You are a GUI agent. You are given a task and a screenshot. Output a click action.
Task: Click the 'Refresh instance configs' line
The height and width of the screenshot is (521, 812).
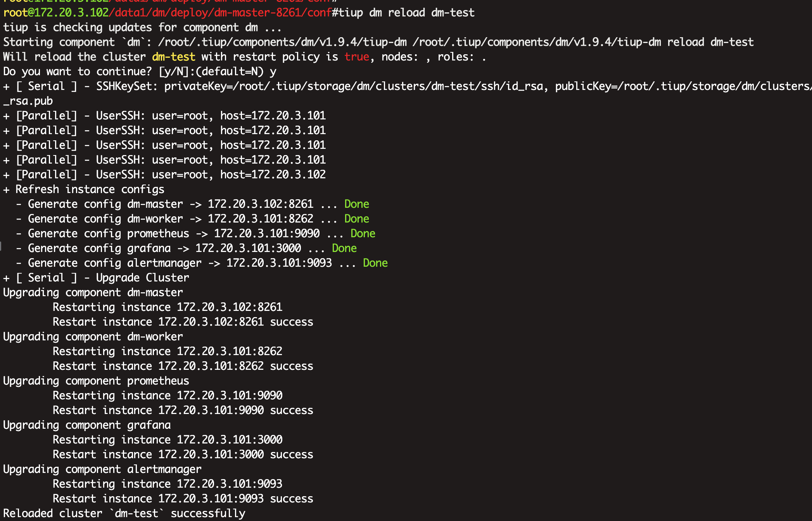click(x=90, y=190)
